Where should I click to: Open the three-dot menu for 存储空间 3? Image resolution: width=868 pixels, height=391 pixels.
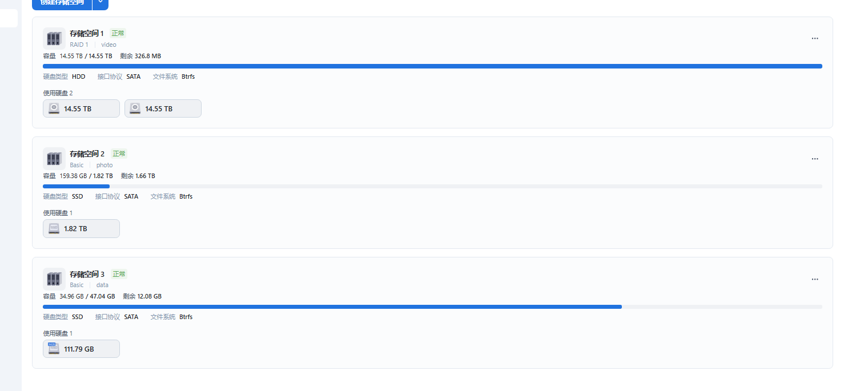click(x=815, y=279)
